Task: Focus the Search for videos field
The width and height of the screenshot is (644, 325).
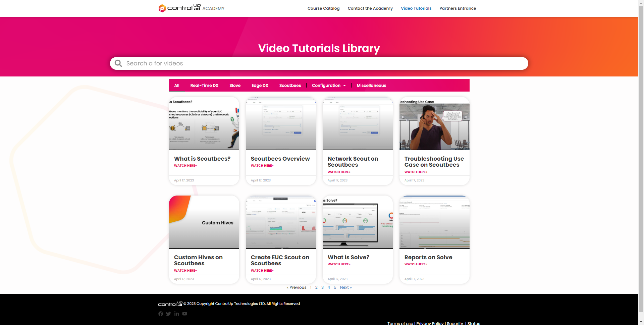Action: click(319, 63)
